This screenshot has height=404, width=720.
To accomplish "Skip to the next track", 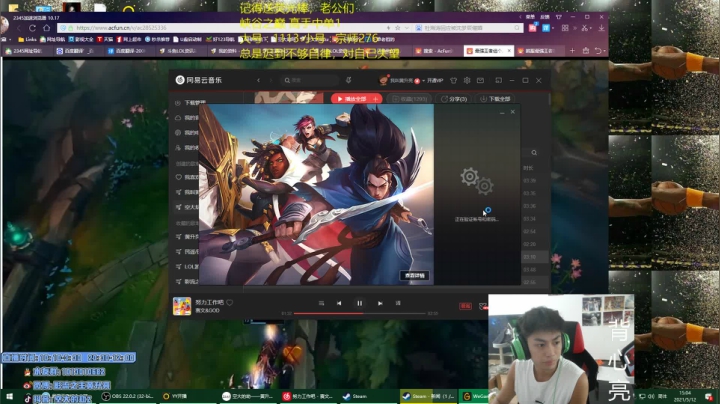I will 380,303.
